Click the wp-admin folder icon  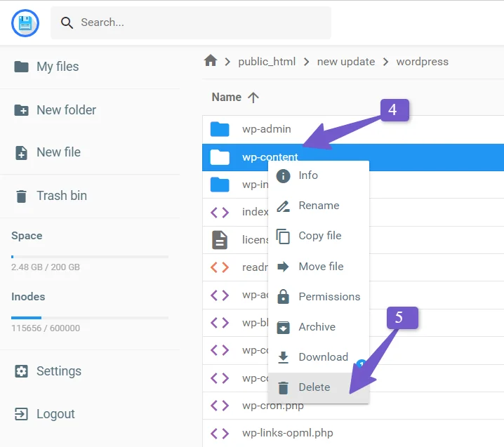coord(220,129)
